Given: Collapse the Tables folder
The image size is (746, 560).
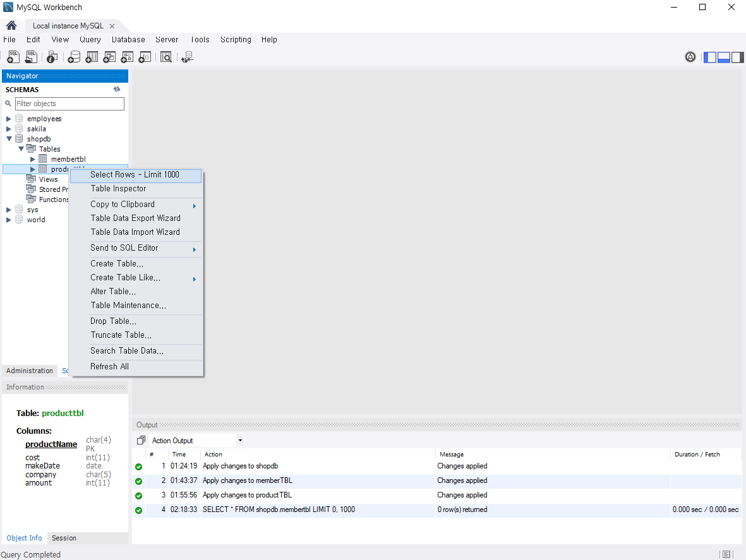Looking at the screenshot, I should tap(21, 149).
